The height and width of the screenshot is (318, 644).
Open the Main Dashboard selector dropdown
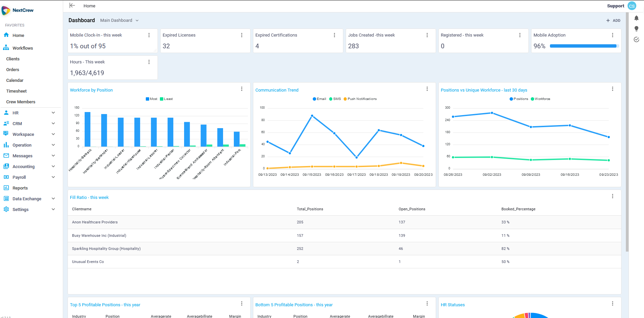119,20
